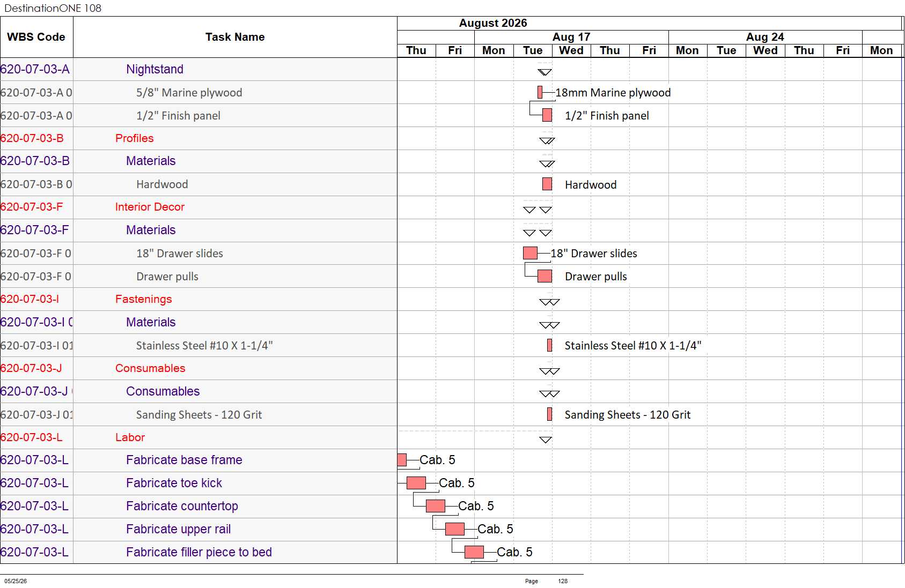Screen dimensions: 905x588
Task: Click the Nightstand summary marker in the chart
Action: point(545,72)
